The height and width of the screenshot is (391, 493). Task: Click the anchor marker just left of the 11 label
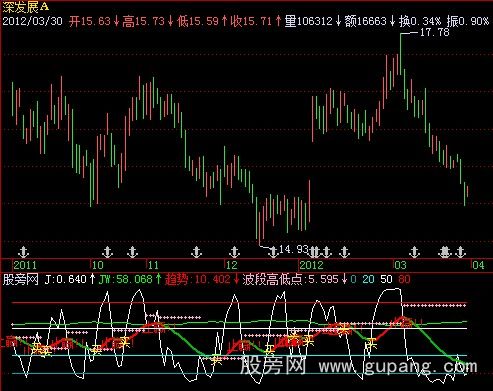pyautogui.click(x=133, y=252)
